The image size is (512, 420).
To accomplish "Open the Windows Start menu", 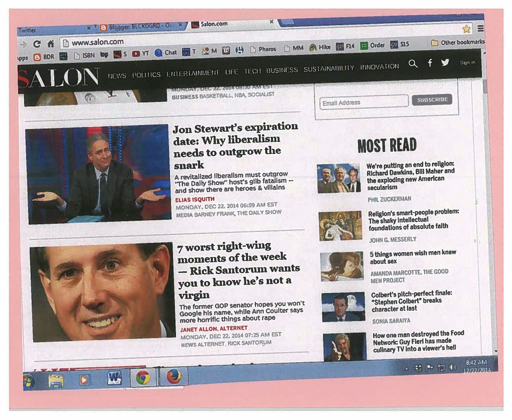I will [28, 381].
